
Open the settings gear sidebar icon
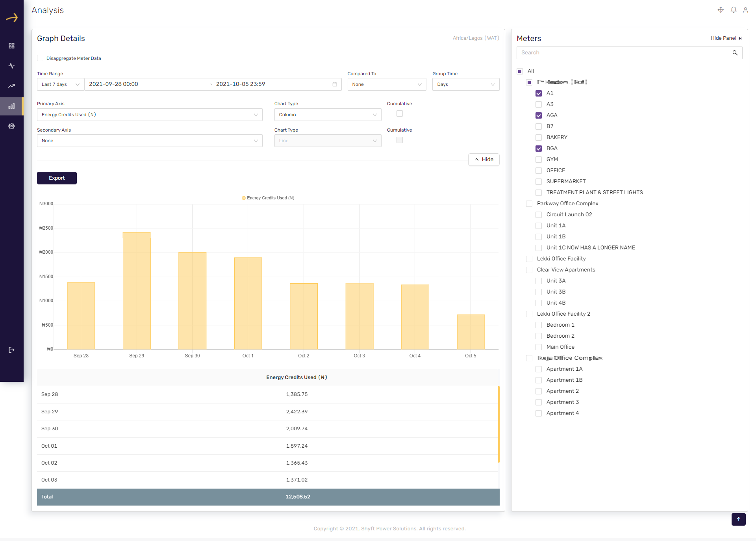pyautogui.click(x=11, y=126)
